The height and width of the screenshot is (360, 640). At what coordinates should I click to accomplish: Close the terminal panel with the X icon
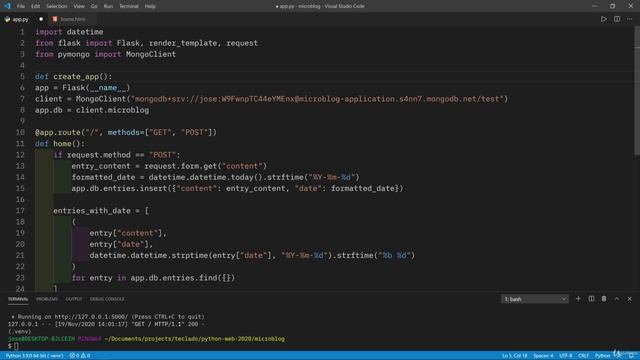629,299
